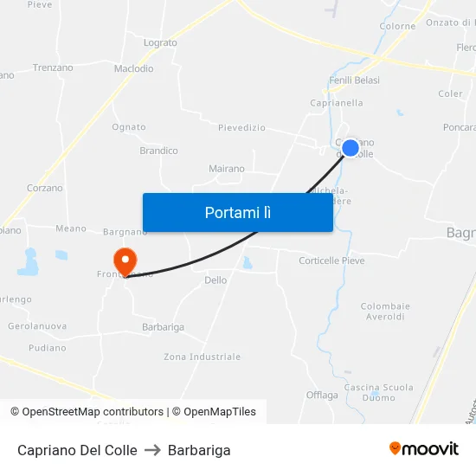
Task: Click the orange destination pin marker
Action: click(x=125, y=262)
